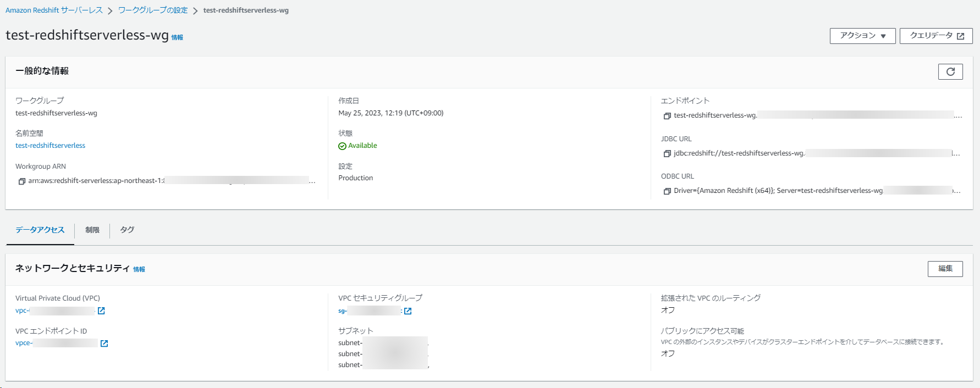Go to Amazon Redshift サーバーレス breadcrumb
980x388 pixels.
(x=54, y=10)
